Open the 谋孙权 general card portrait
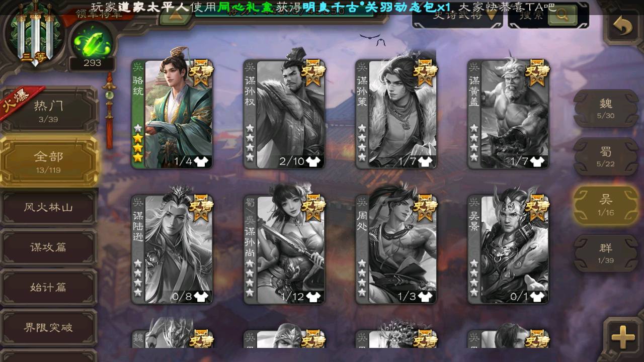This screenshot has height=362, width=644. tap(284, 114)
